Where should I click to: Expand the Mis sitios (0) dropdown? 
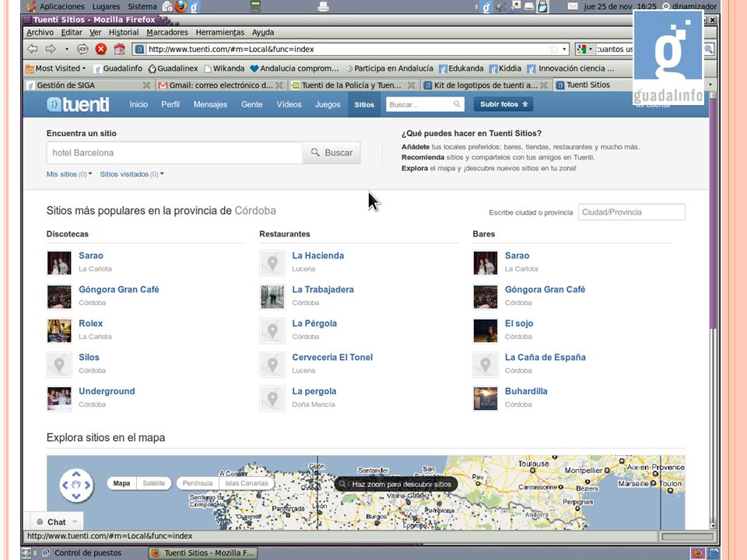69,174
